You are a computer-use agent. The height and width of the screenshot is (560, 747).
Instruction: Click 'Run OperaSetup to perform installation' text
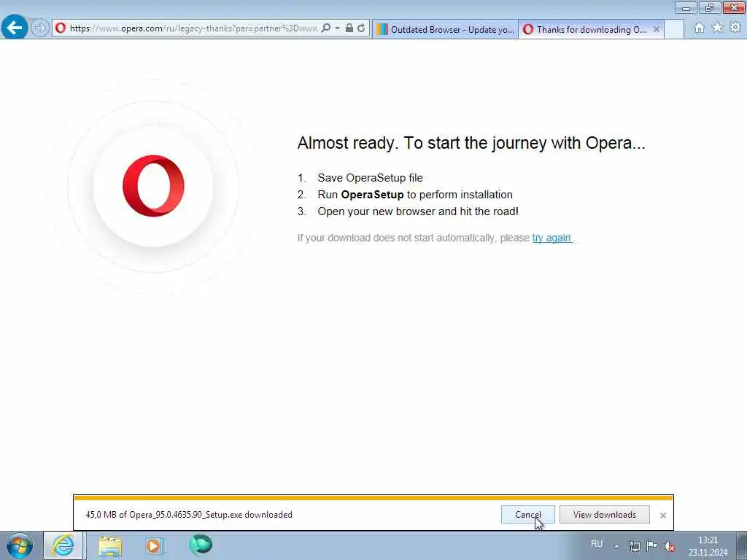click(415, 195)
